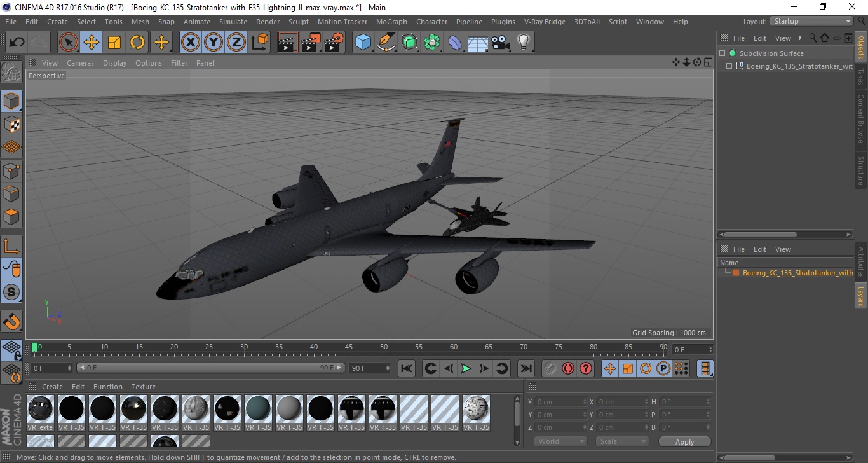
Task: Toggle the coordinate system icon
Action: click(x=259, y=43)
